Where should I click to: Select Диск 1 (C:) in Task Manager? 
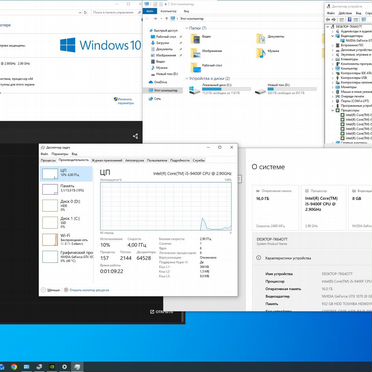[x=66, y=222]
